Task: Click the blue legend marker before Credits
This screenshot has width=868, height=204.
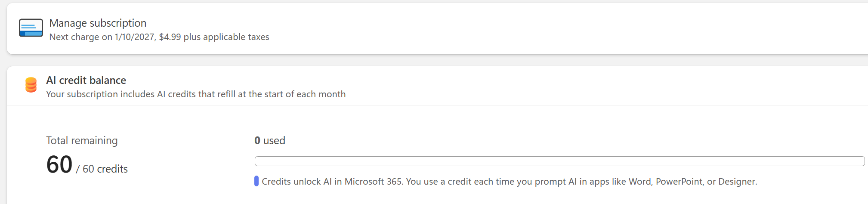Action: click(x=256, y=181)
